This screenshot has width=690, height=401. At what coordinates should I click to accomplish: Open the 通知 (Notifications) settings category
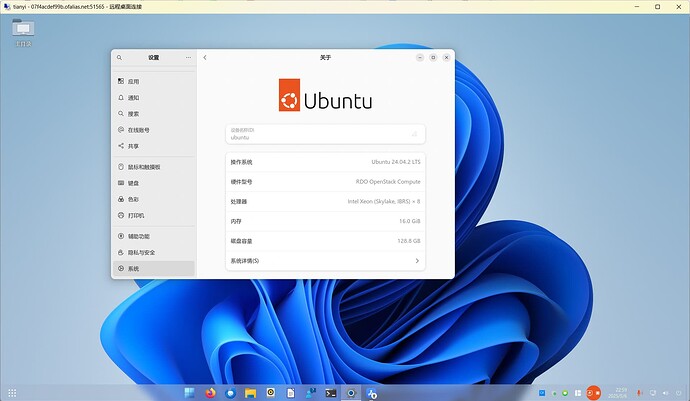tap(153, 98)
